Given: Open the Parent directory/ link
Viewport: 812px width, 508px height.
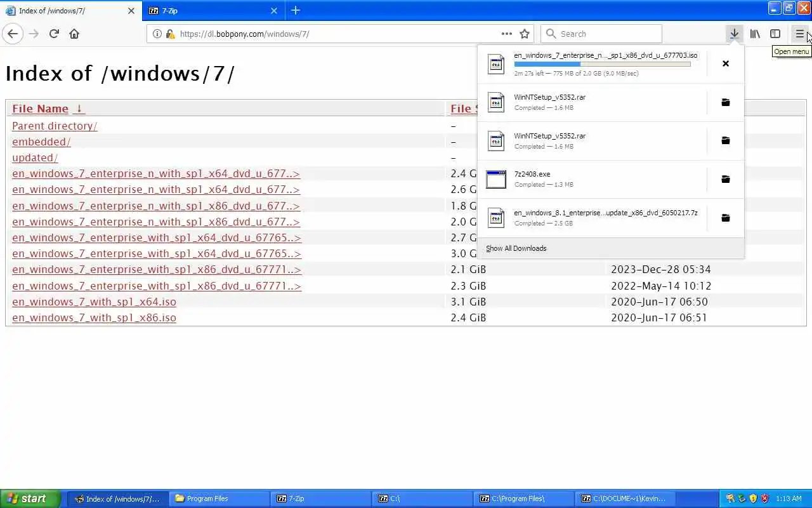Looking at the screenshot, I should (x=55, y=126).
